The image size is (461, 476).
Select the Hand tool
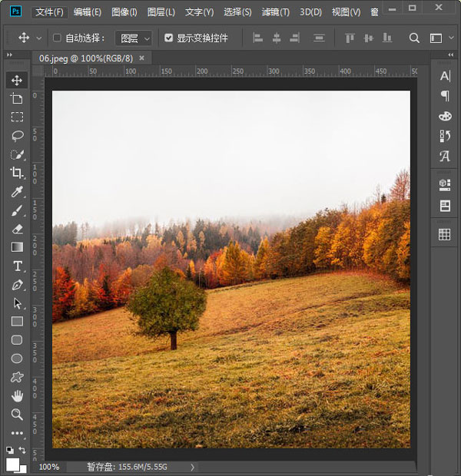point(17,396)
